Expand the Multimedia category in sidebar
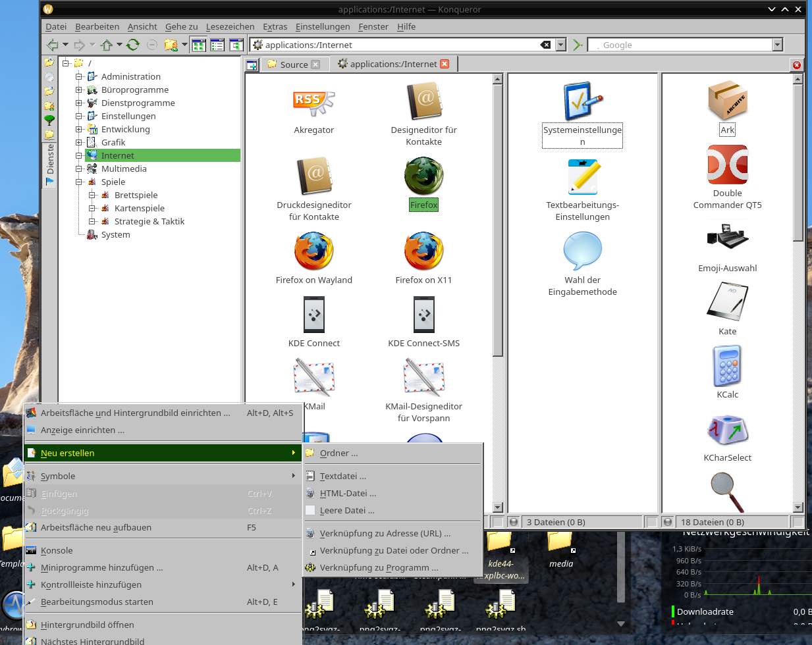This screenshot has width=812, height=645. [x=80, y=168]
